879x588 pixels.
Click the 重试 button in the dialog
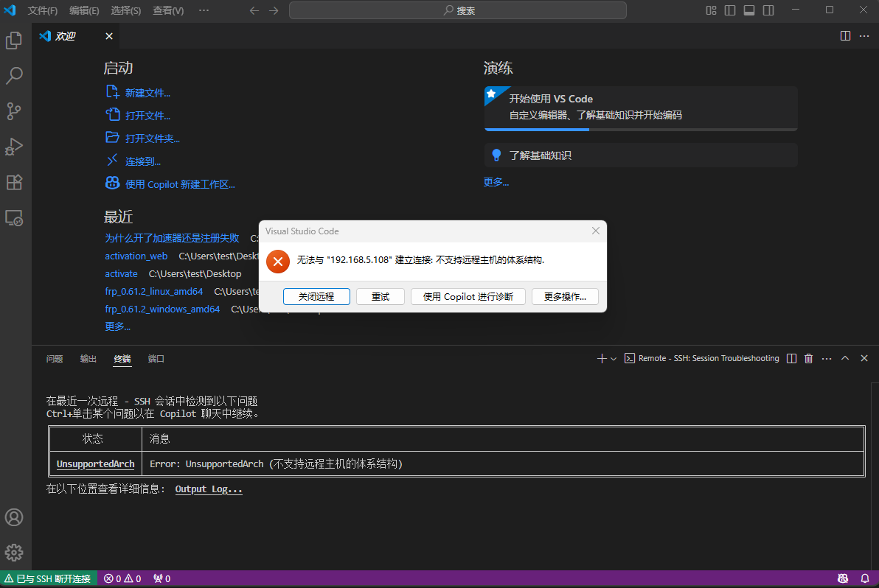tap(381, 296)
